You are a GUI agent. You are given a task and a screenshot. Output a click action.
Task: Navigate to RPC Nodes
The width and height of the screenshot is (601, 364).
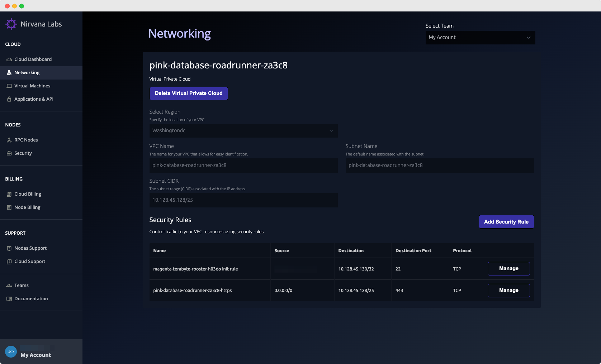(41, 140)
